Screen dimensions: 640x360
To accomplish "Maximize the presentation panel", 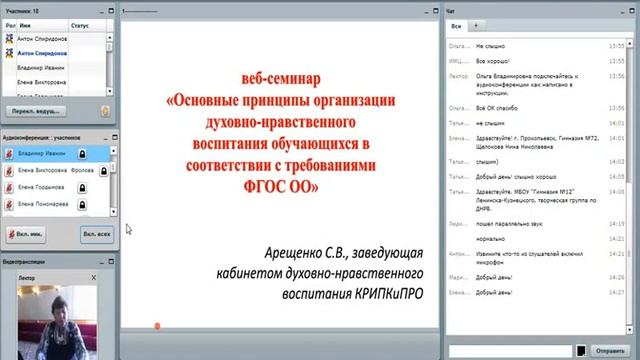I will pyautogui.click(x=436, y=11).
